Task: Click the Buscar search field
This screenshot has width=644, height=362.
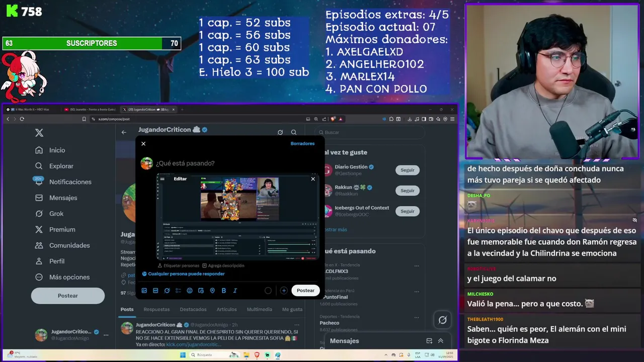Action: pyautogui.click(x=370, y=133)
